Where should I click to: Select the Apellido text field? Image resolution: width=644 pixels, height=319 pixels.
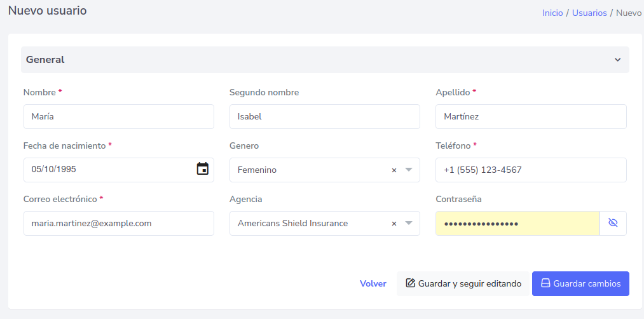coord(530,117)
